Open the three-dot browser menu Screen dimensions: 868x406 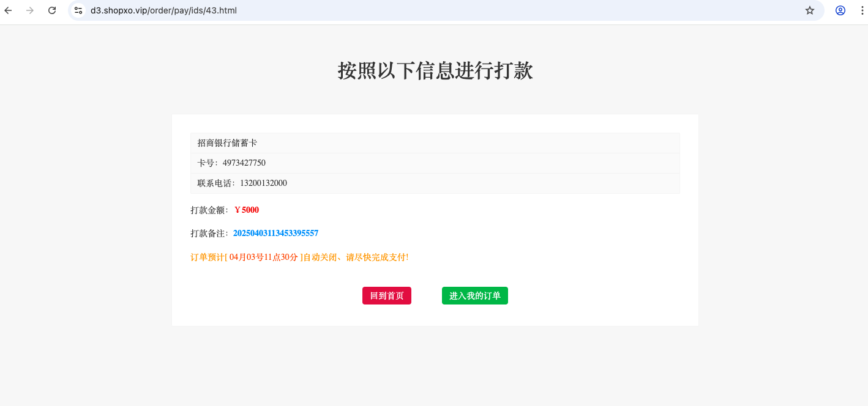pos(861,10)
